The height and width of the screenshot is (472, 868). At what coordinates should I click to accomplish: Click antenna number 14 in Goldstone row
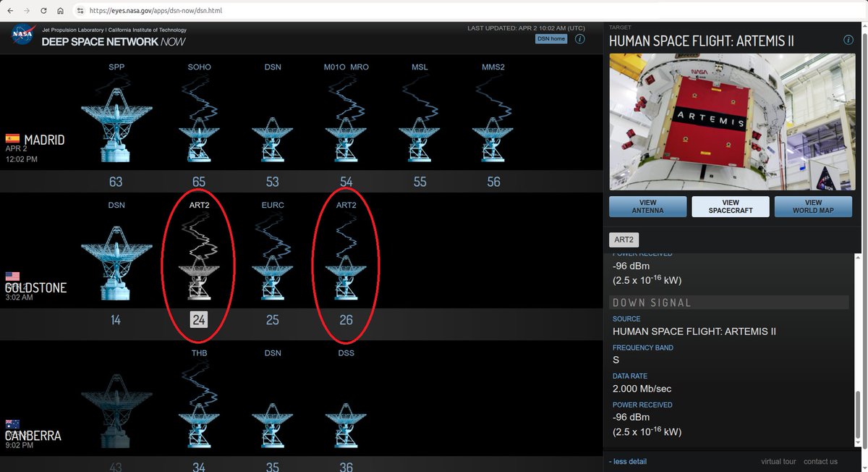(116, 319)
